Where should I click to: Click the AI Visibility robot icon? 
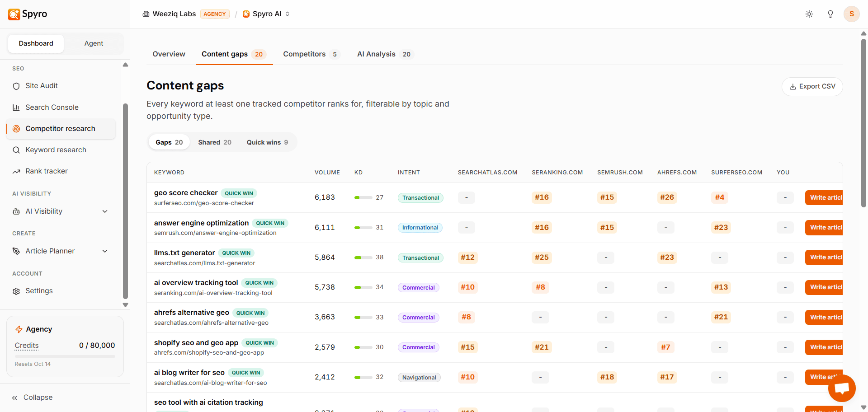tap(16, 211)
